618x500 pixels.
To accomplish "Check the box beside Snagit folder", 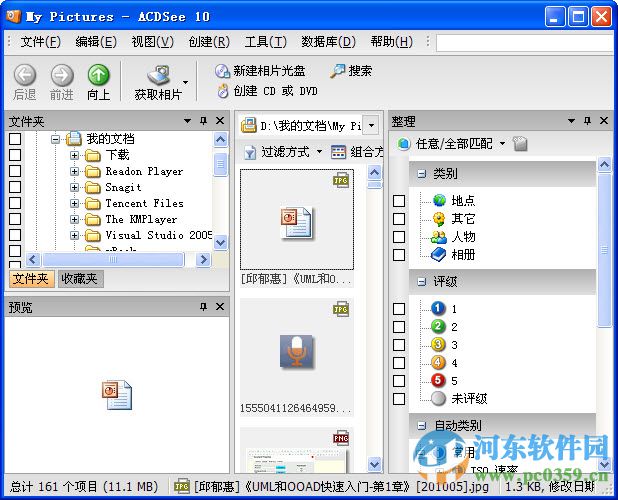I will [x=15, y=187].
